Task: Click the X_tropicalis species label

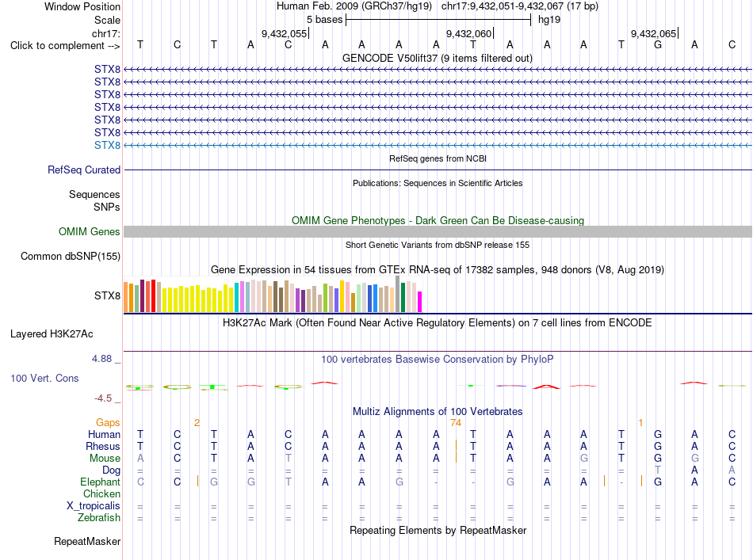Action: tap(94, 506)
